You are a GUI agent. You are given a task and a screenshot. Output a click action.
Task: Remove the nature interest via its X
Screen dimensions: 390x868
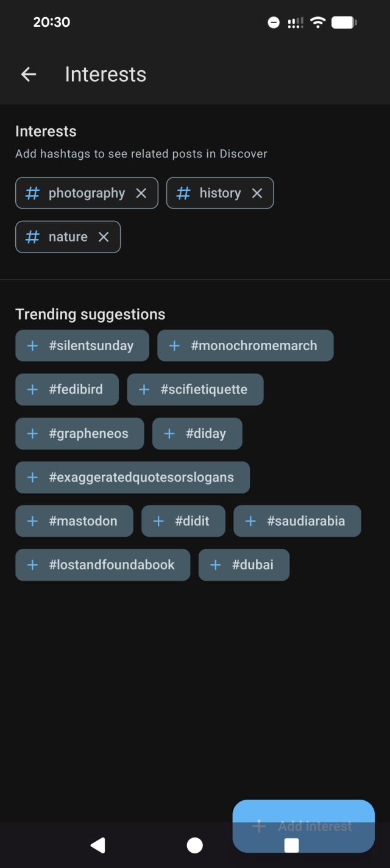click(x=104, y=237)
